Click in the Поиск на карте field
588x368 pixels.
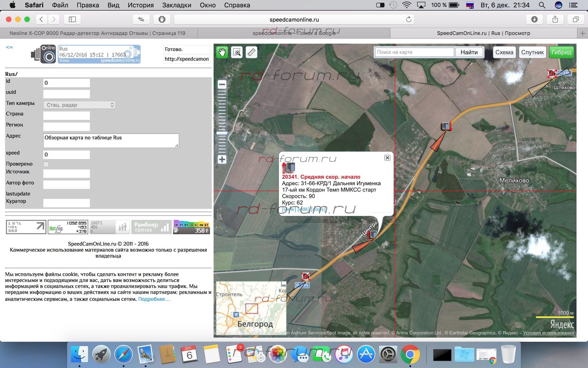[x=414, y=52]
